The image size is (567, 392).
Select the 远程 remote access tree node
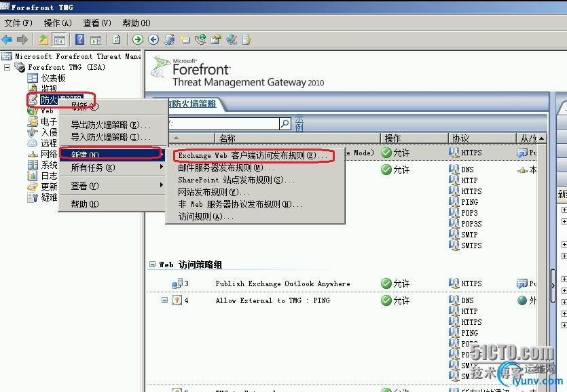48,143
